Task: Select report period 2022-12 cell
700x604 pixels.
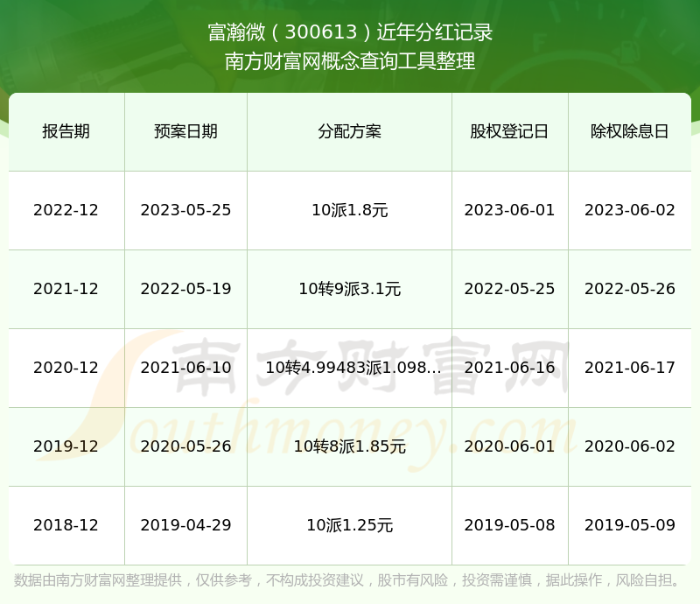Action: click(x=66, y=210)
